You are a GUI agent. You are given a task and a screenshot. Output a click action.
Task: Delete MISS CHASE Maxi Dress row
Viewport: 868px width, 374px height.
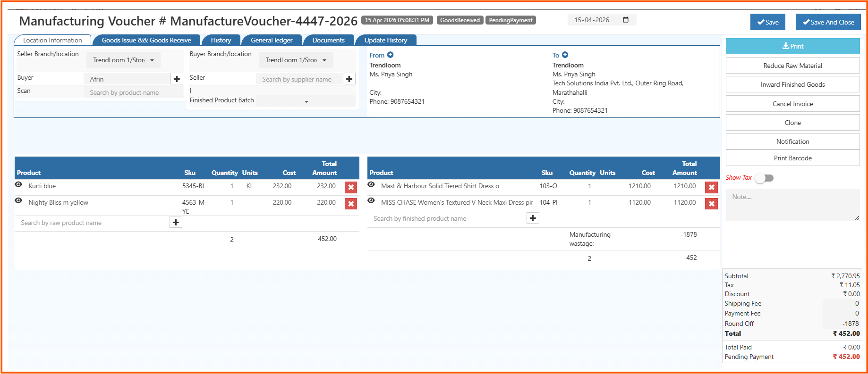(x=711, y=204)
